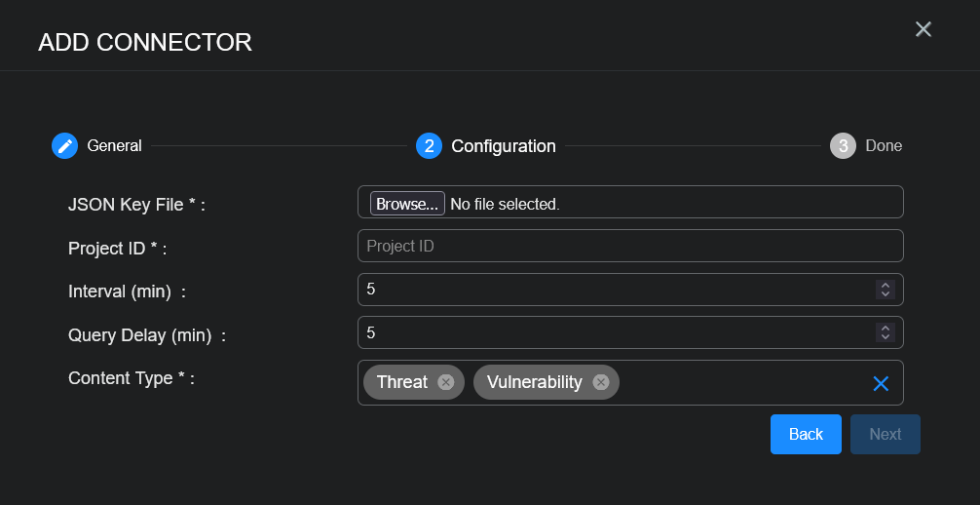Click Browse to choose JSON key file
The width and height of the screenshot is (980, 505).
[x=407, y=204]
